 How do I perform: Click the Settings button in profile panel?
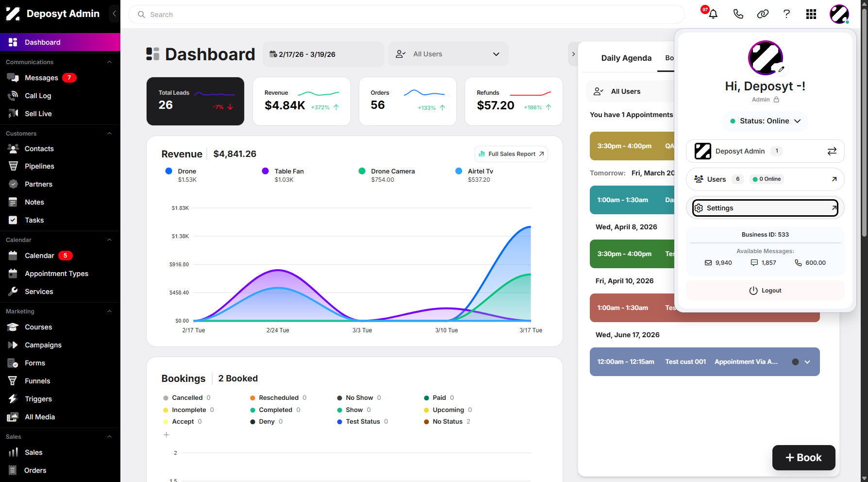tap(765, 208)
